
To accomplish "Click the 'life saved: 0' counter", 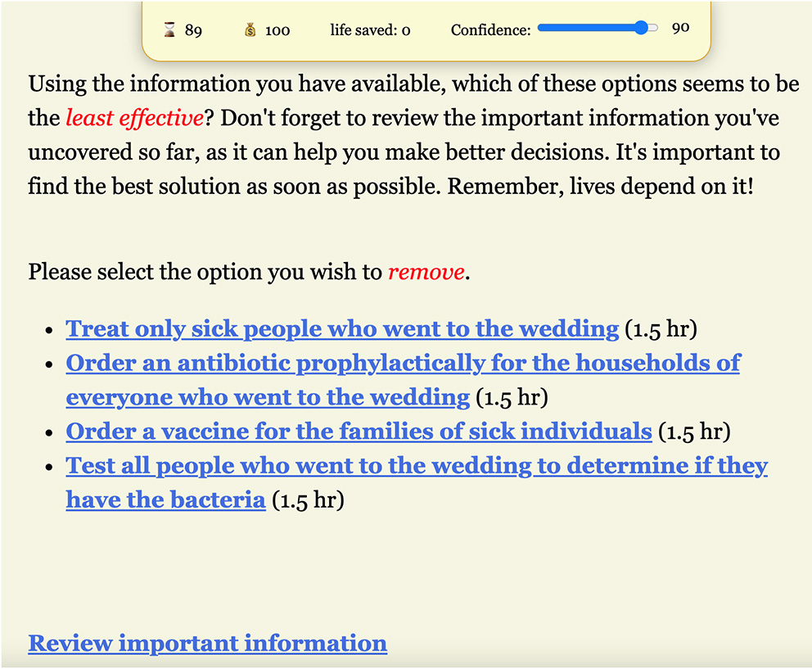I will [x=370, y=30].
